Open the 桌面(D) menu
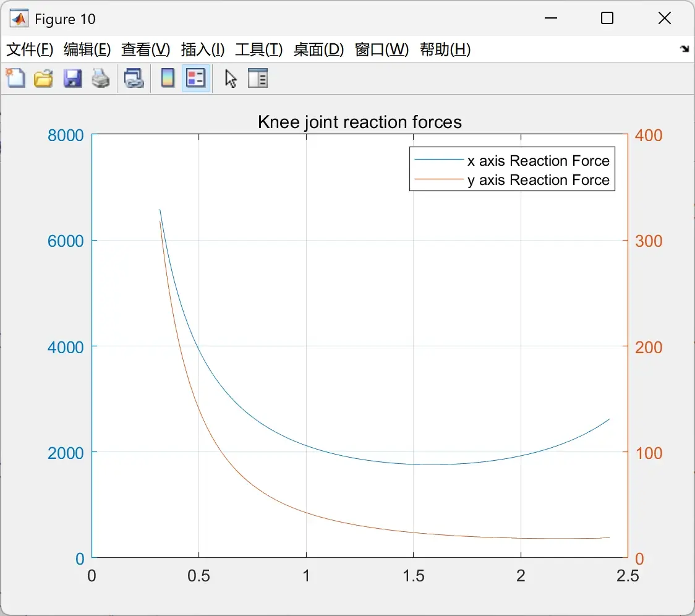 (x=318, y=49)
